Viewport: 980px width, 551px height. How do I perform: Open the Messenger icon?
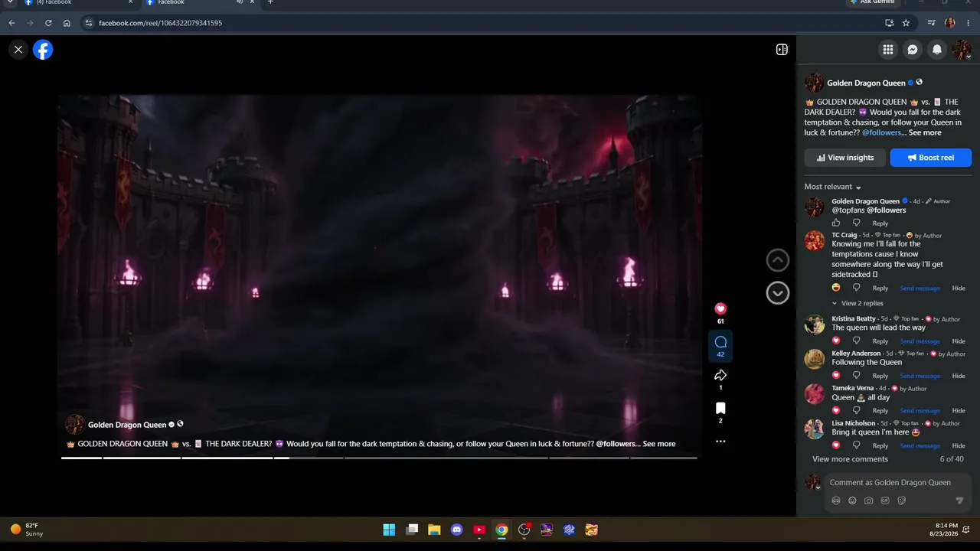point(913,50)
